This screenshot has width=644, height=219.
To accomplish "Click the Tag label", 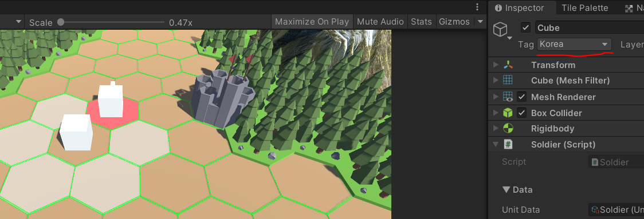I will coord(526,44).
